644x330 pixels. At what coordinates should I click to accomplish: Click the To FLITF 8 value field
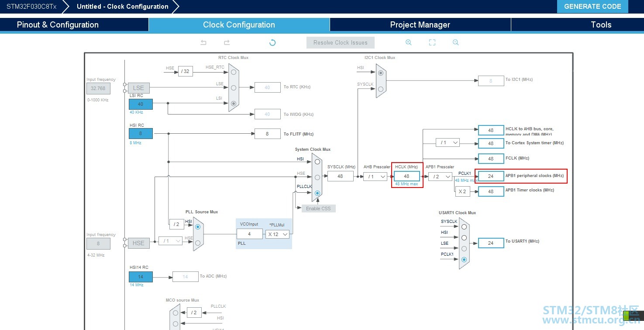click(x=267, y=134)
